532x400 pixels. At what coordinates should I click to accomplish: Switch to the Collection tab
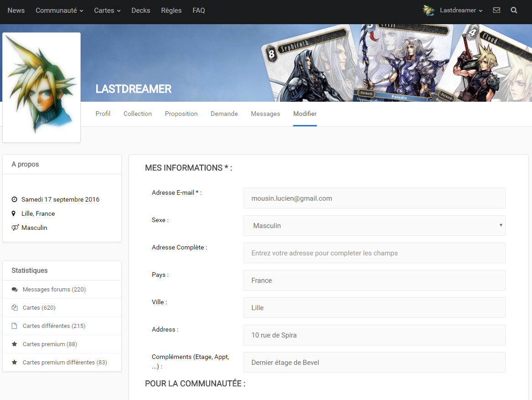(x=137, y=114)
